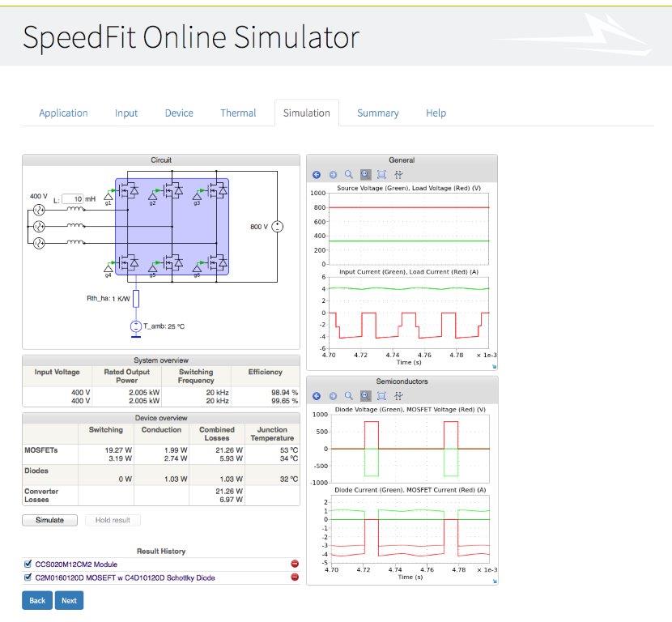Remove CCS020M12CM2 Module result from history
This screenshot has width=672, height=622.
pyautogui.click(x=295, y=564)
